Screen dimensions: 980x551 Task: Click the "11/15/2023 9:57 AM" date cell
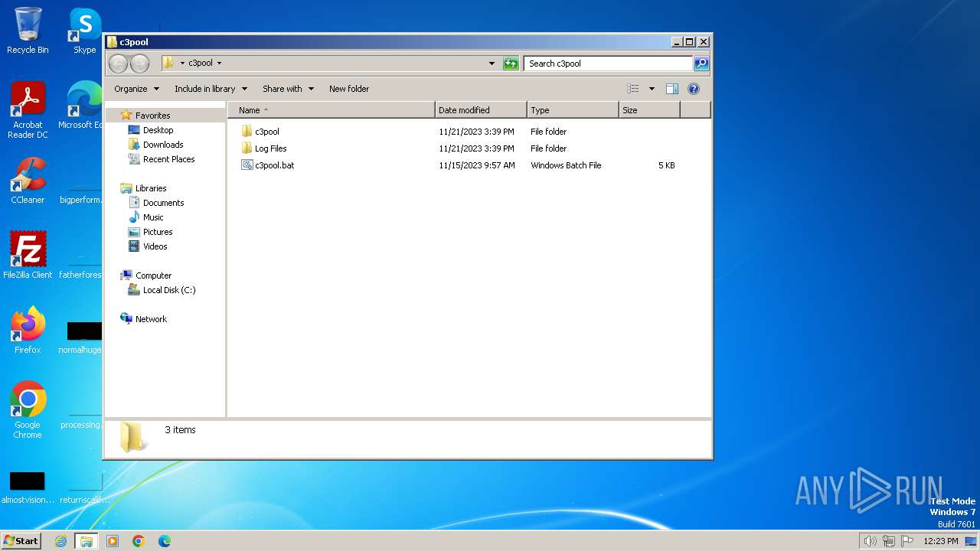pos(476,165)
